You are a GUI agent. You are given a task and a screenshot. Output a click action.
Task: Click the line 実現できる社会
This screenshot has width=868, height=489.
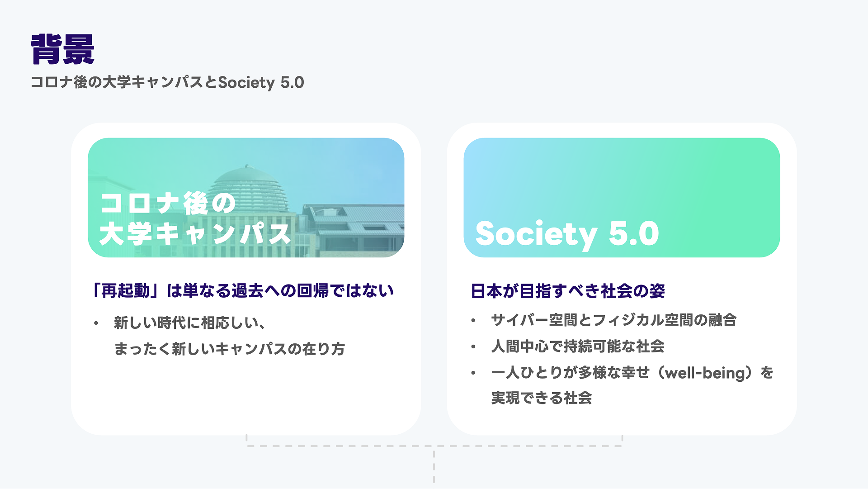click(541, 398)
